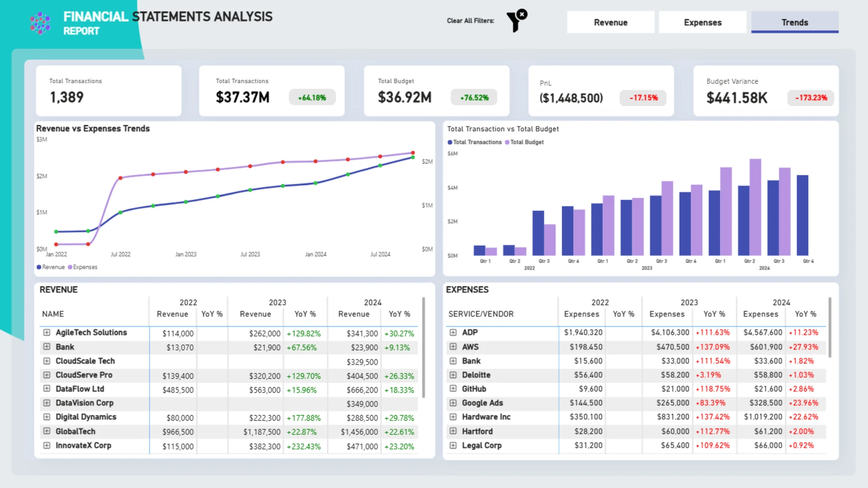
Task: Expand the Deloitte expenses row
Action: [x=453, y=375]
